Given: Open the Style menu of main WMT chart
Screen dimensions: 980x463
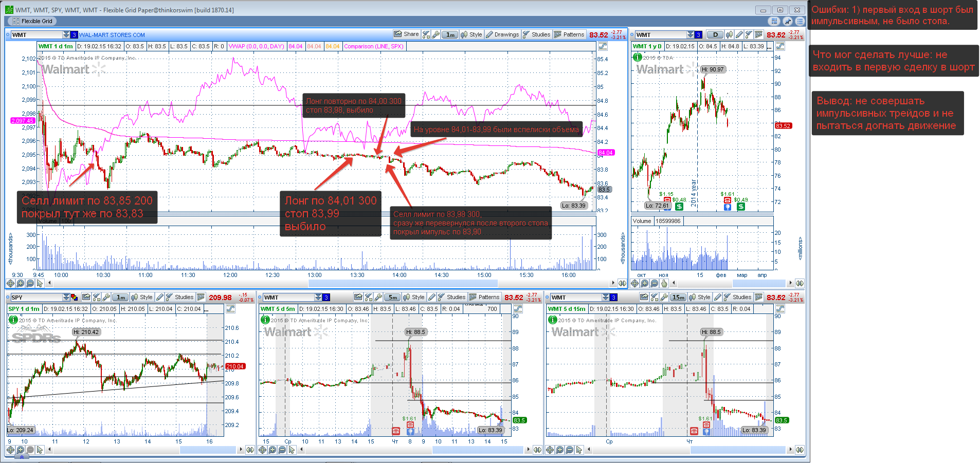Looking at the screenshot, I should (x=471, y=34).
